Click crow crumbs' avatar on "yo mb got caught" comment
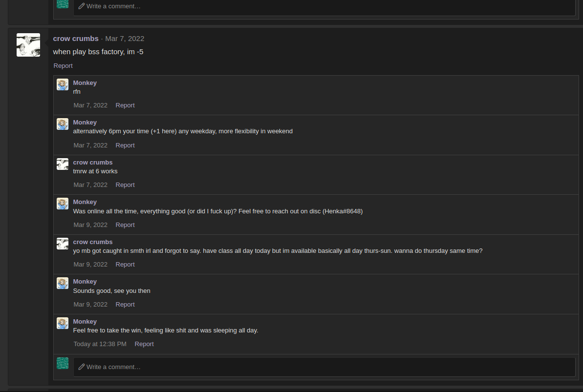 pos(63,244)
